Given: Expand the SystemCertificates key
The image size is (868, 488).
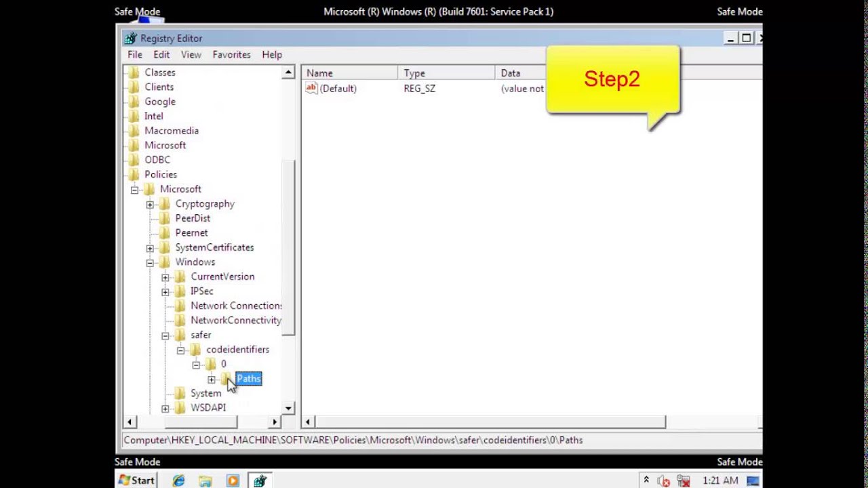Looking at the screenshot, I should click(x=150, y=248).
